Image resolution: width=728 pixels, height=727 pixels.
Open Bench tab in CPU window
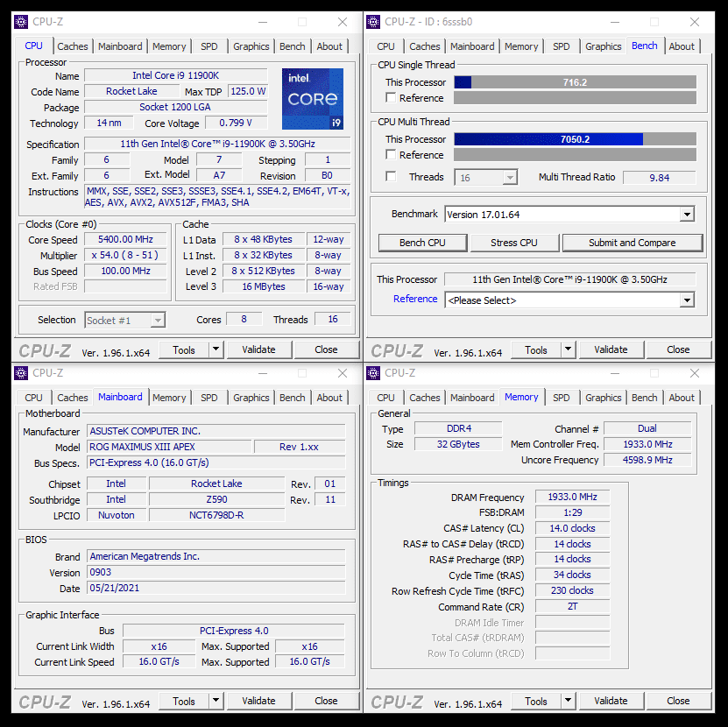tap(293, 46)
